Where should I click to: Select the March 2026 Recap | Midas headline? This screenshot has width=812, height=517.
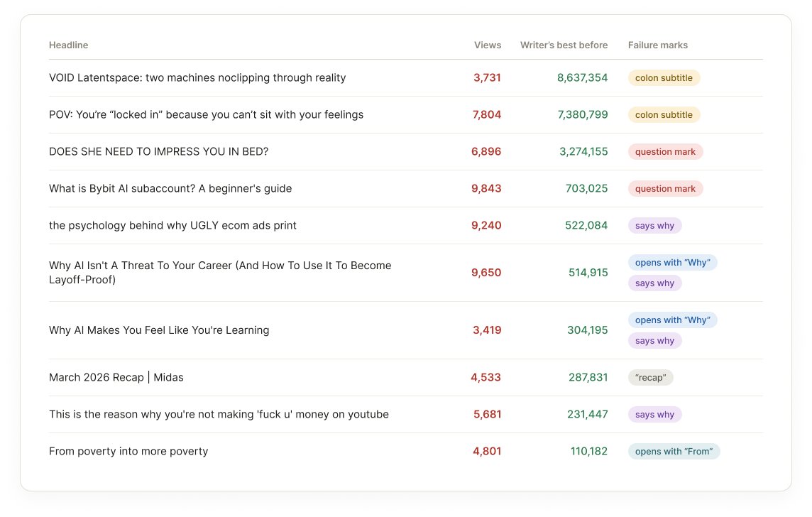[116, 377]
